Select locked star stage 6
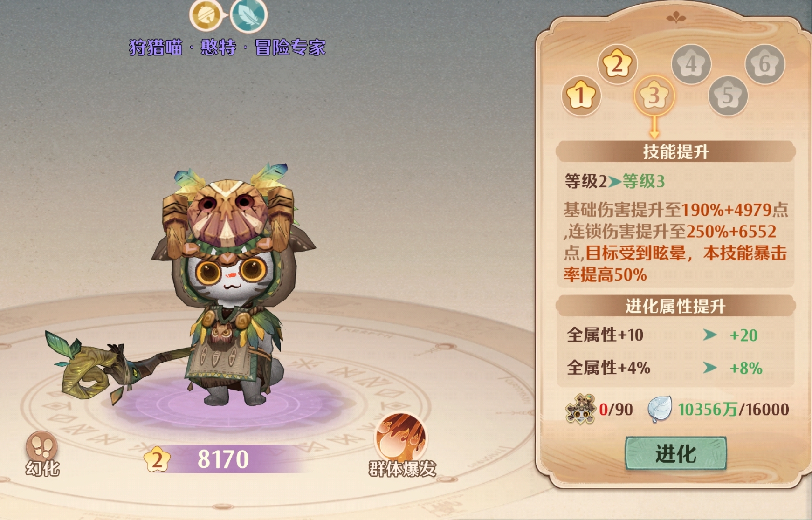The width and height of the screenshot is (812, 520). (x=764, y=64)
